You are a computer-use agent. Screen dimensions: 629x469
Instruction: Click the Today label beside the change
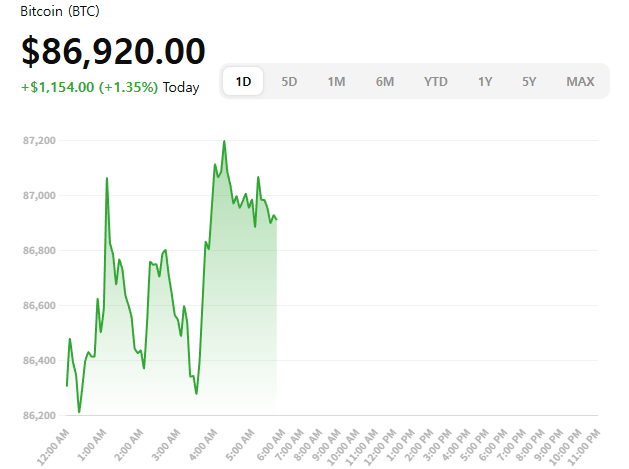(x=181, y=87)
